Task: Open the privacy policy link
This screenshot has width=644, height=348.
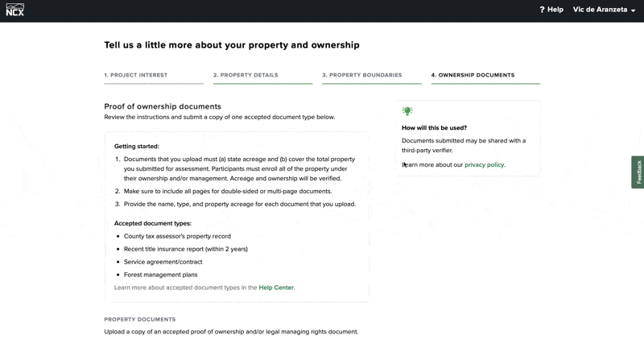Action: (484, 165)
